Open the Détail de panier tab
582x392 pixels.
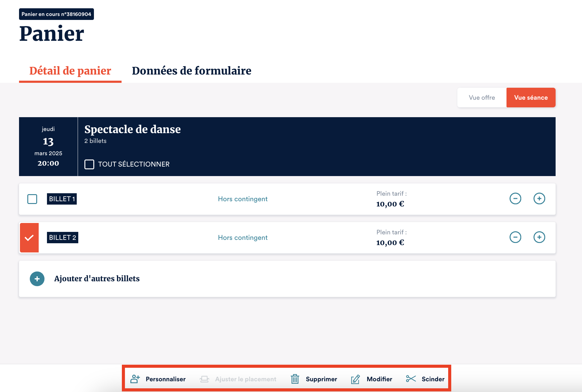click(x=70, y=71)
